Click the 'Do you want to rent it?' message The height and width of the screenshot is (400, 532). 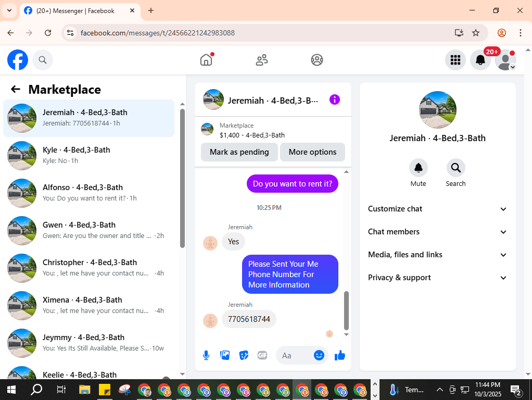[292, 184]
